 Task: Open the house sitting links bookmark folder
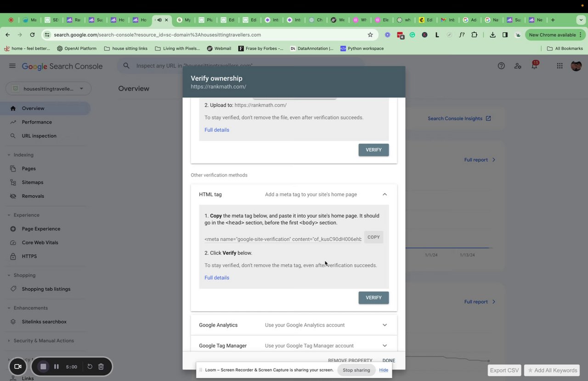(126, 48)
